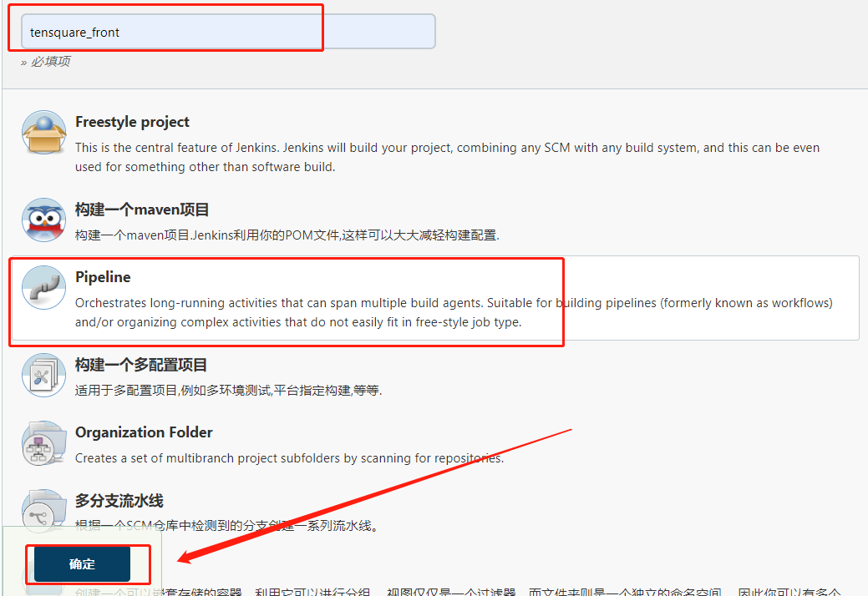868x596 pixels.
Task: Click the 构建一个多配置项目 title
Action: pos(141,365)
